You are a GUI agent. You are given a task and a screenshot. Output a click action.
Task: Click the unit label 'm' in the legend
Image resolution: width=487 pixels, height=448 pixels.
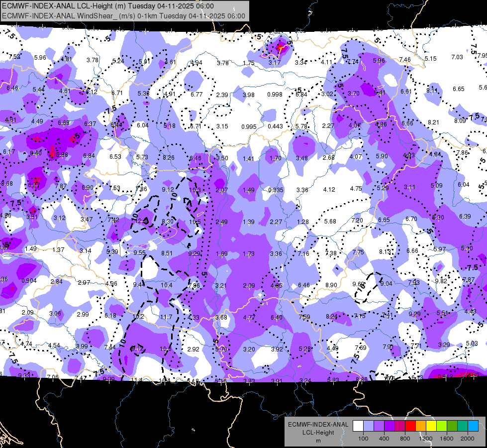(318, 441)
